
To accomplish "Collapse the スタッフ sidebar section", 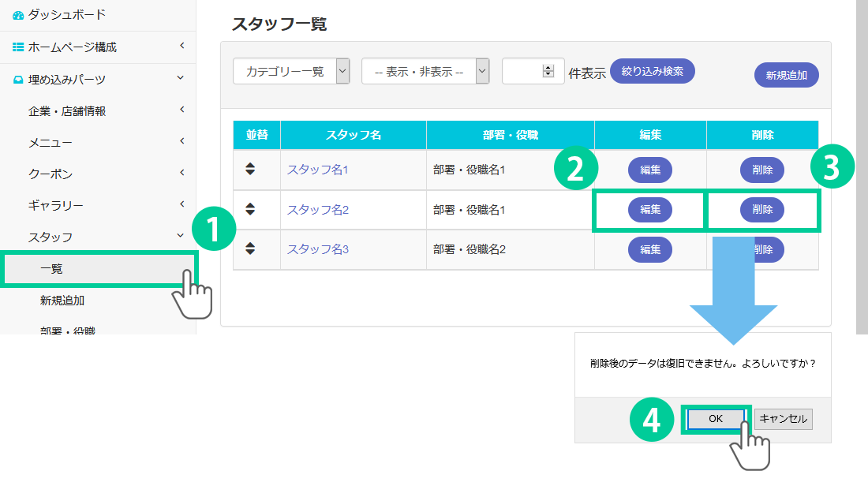I will click(181, 236).
